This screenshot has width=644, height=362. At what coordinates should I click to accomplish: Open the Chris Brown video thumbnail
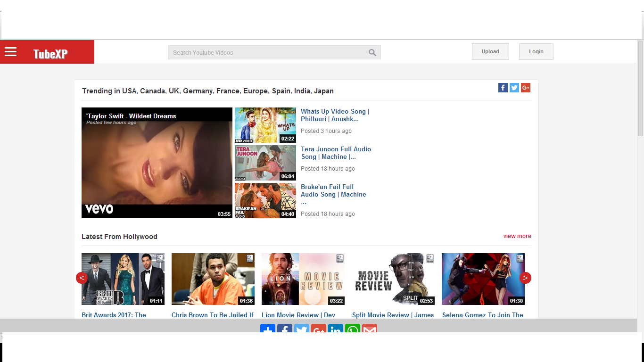coord(213,279)
